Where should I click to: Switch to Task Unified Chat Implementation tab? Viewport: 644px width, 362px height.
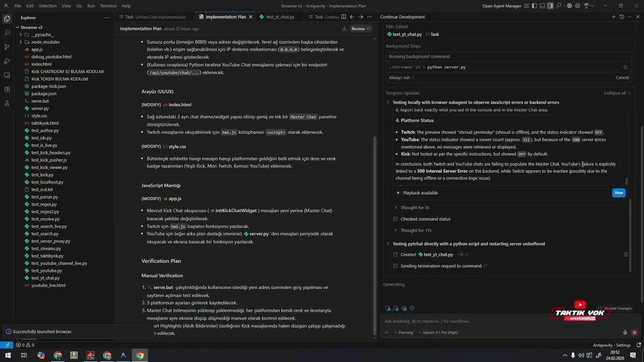click(155, 17)
